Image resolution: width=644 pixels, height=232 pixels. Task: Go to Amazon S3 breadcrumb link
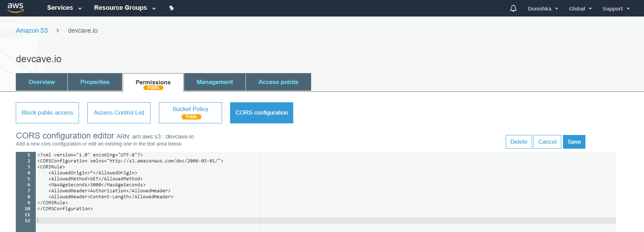(32, 31)
